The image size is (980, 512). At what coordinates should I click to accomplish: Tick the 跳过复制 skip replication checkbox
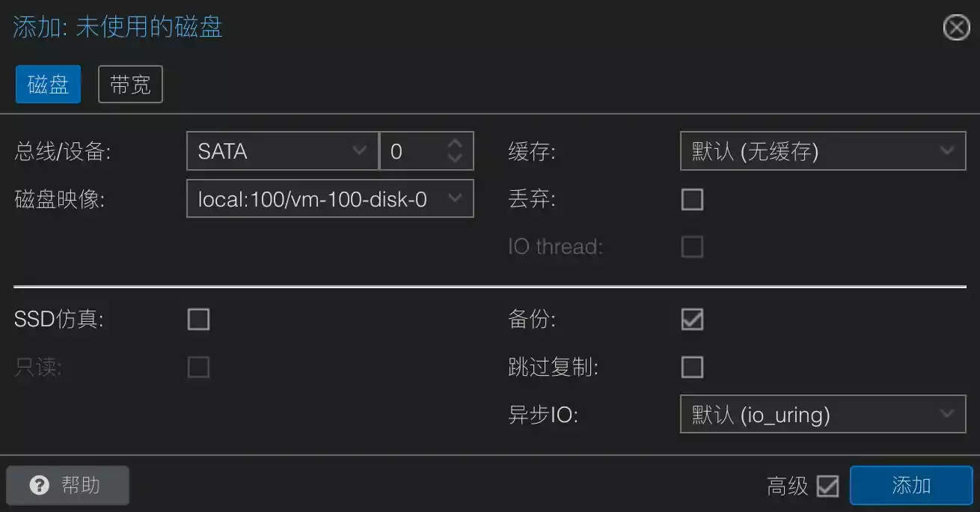692,368
